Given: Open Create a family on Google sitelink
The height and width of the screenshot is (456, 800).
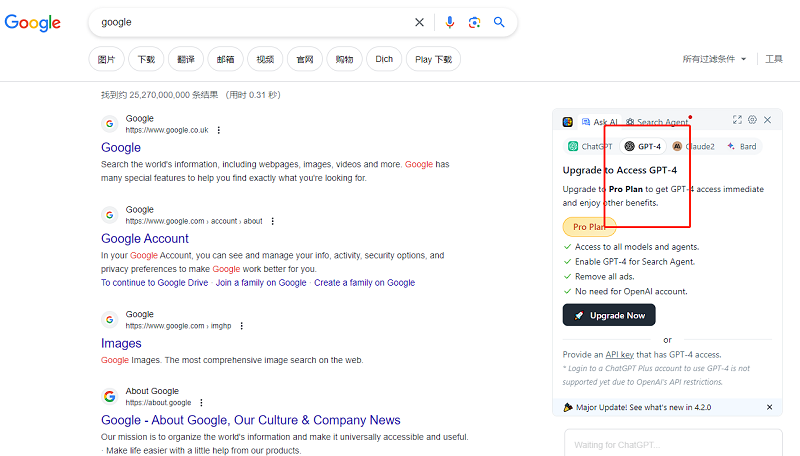Looking at the screenshot, I should (x=364, y=283).
